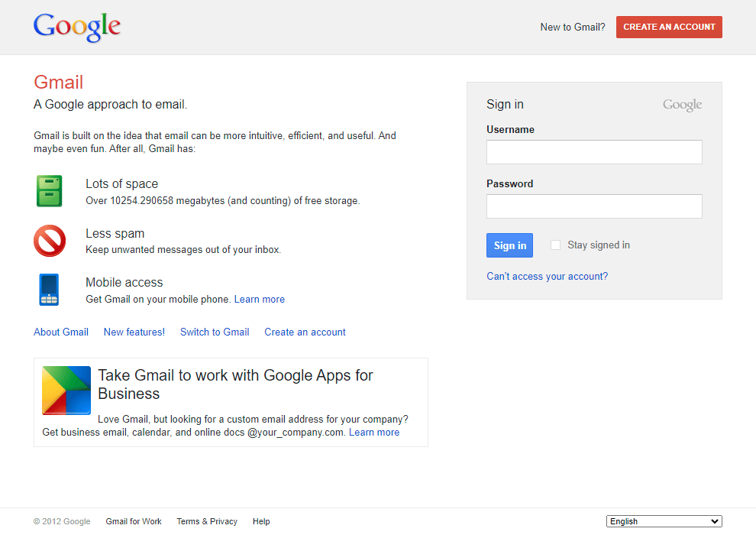
Task: Click the gray Google logo in sign-in box
Action: click(682, 105)
